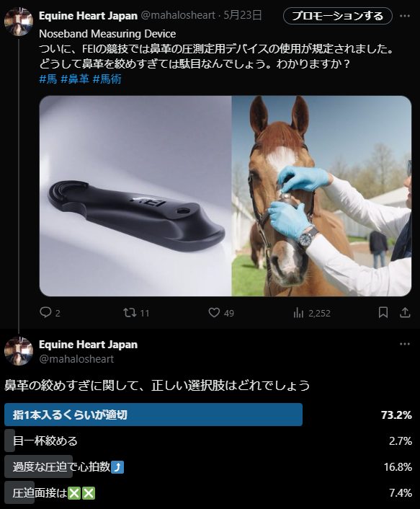Click the プロモーションする button
The image size is (420, 509).
pyautogui.click(x=338, y=16)
